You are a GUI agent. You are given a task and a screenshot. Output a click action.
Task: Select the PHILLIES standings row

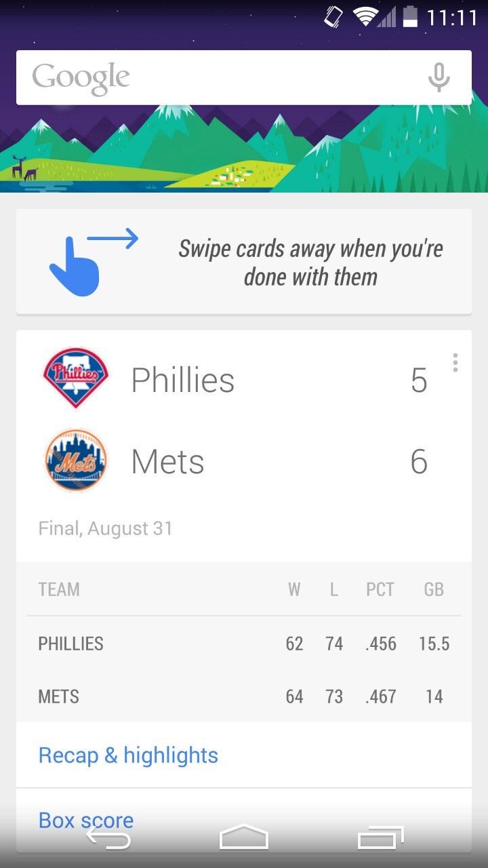pos(244,644)
